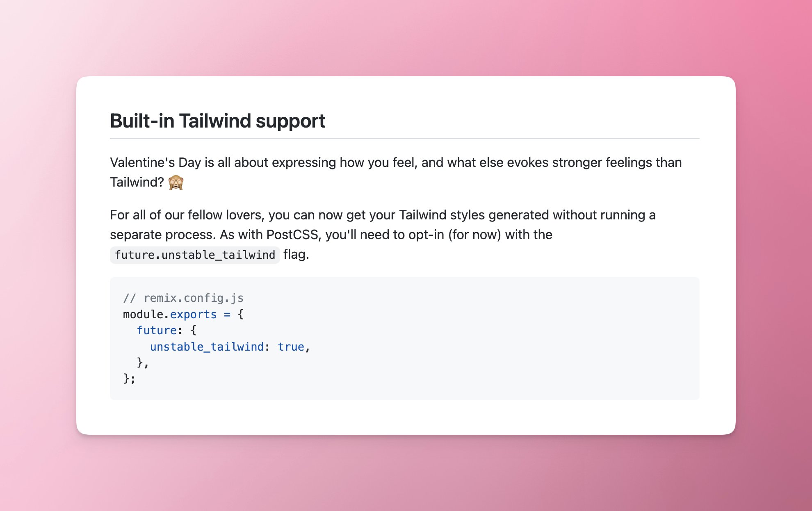Click the "true" value in the code
The width and height of the screenshot is (812, 511).
(x=291, y=347)
